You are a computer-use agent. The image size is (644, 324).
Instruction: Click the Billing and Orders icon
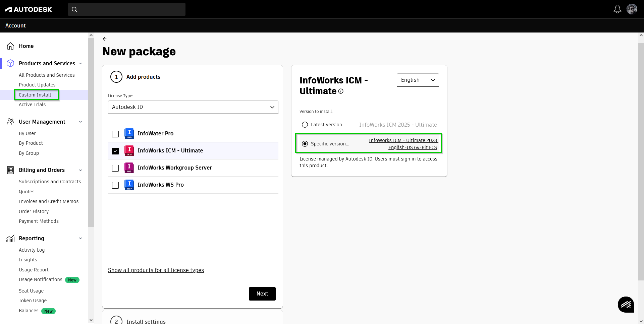coord(10,170)
